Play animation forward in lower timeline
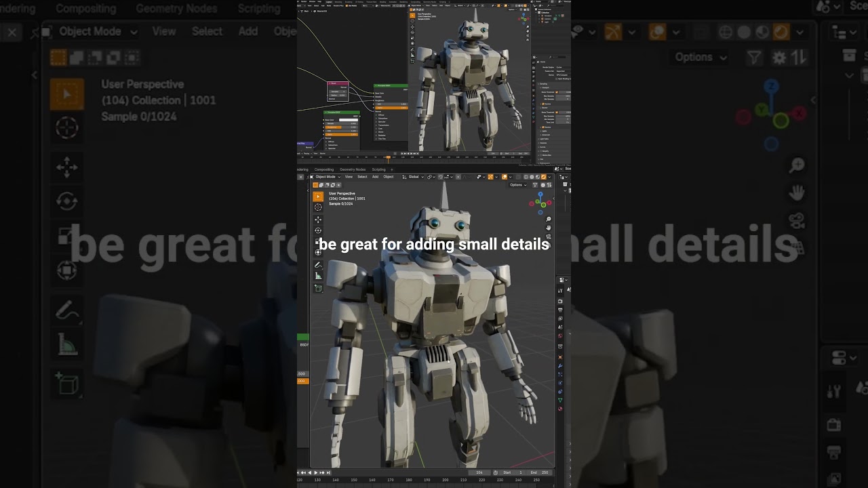This screenshot has height=488, width=868. click(x=316, y=472)
